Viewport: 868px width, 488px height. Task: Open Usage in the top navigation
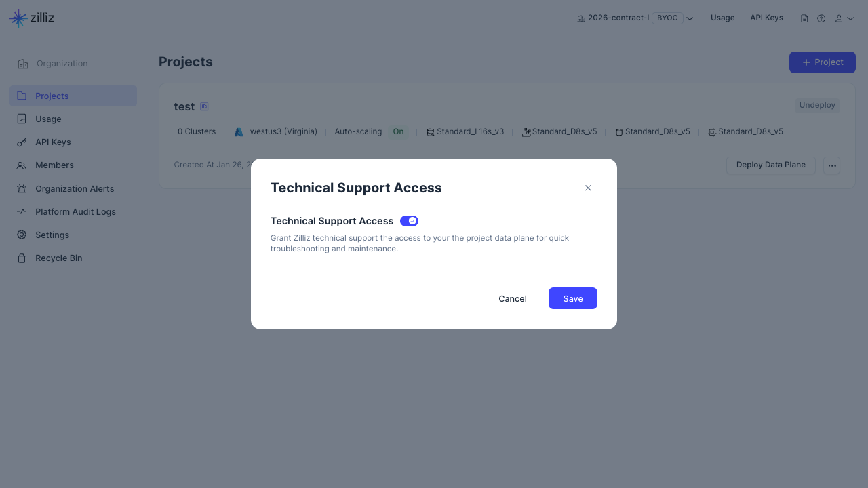[722, 18]
